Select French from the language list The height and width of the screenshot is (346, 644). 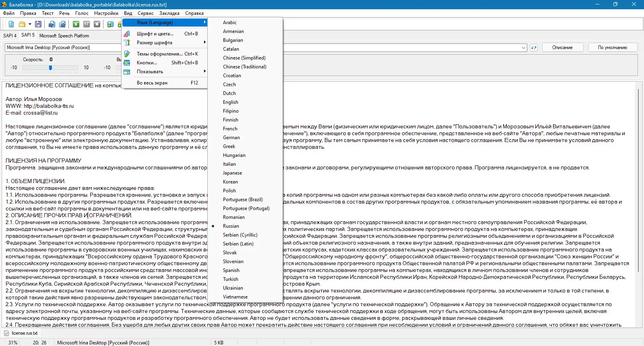pyautogui.click(x=245, y=129)
